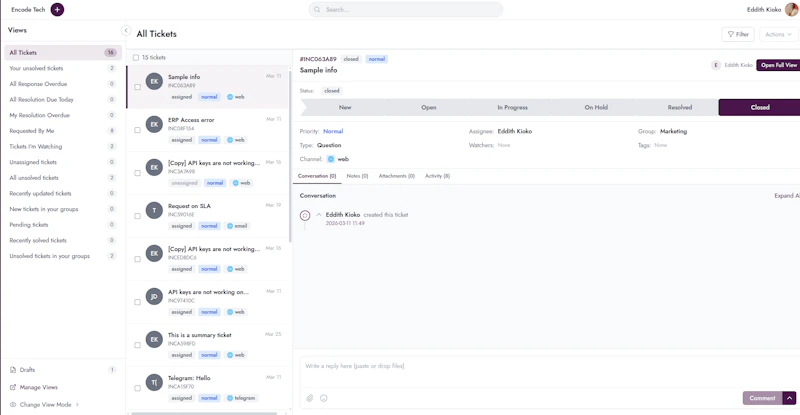Set the status stage to In Progress
Image resolution: width=800 pixels, height=415 pixels.
pyautogui.click(x=512, y=107)
